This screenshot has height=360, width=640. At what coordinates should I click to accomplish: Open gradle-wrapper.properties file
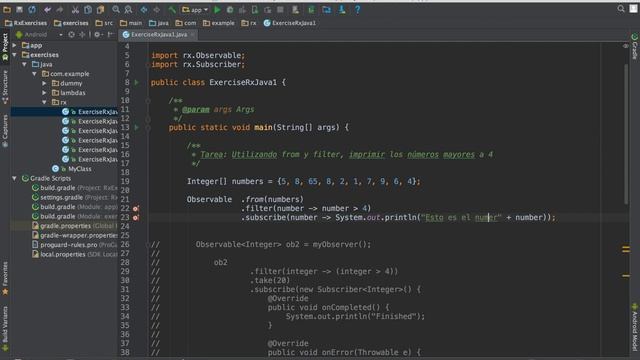pyautogui.click(x=75, y=235)
